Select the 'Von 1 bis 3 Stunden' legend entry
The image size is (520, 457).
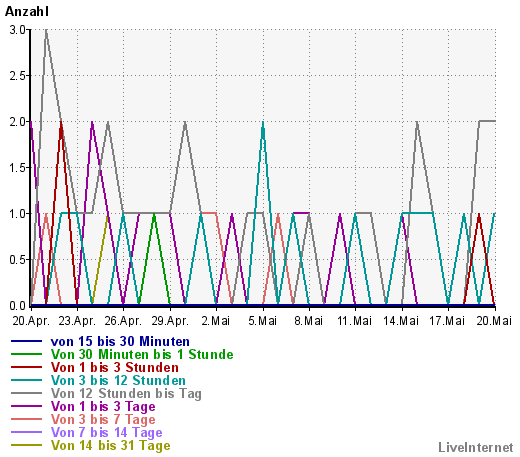click(x=115, y=367)
